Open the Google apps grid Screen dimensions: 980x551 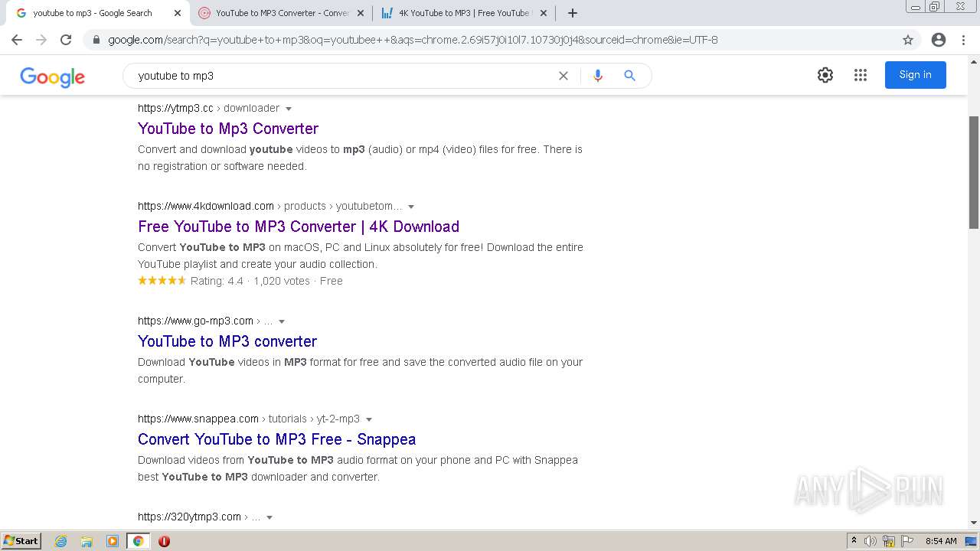[861, 75]
